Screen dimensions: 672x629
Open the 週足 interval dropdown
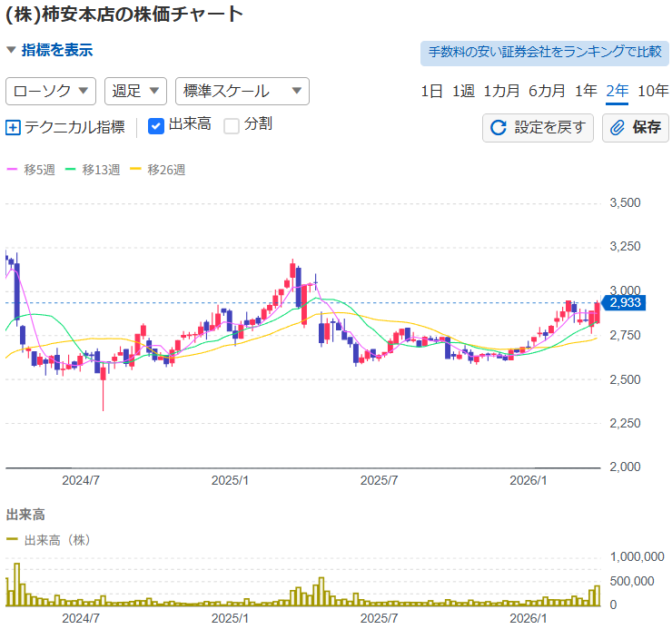135,91
